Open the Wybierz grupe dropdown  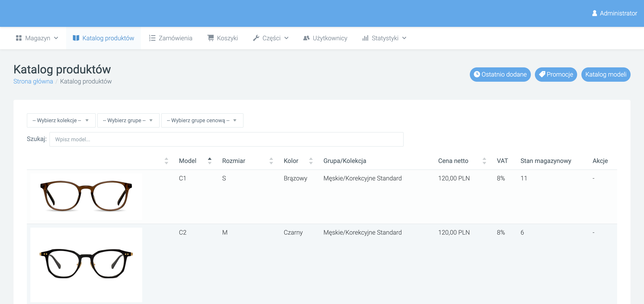coord(128,120)
